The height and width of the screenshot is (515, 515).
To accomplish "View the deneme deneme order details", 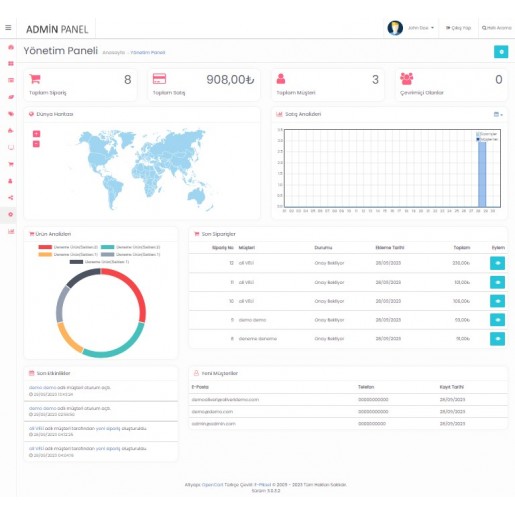I will click(497, 339).
